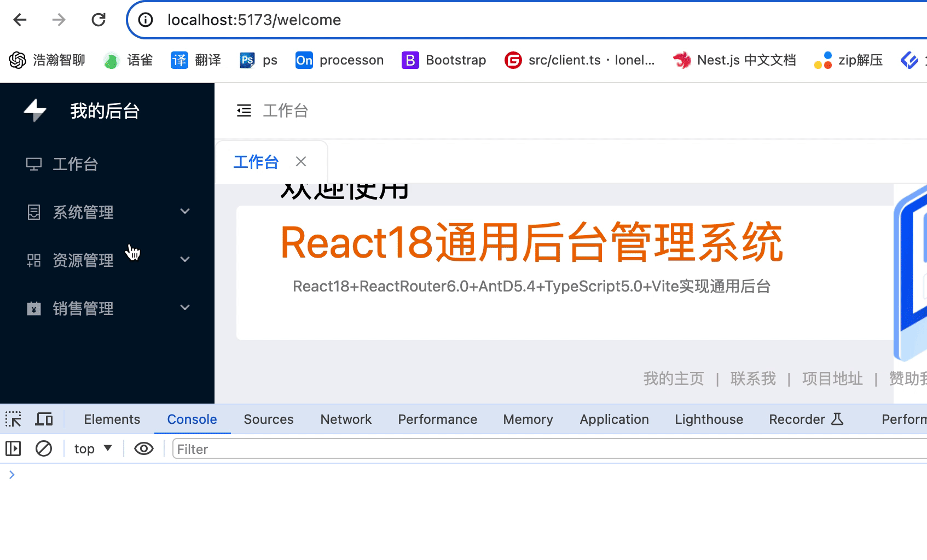
Task: Open the src/client.ts bookmark
Action: tap(580, 60)
